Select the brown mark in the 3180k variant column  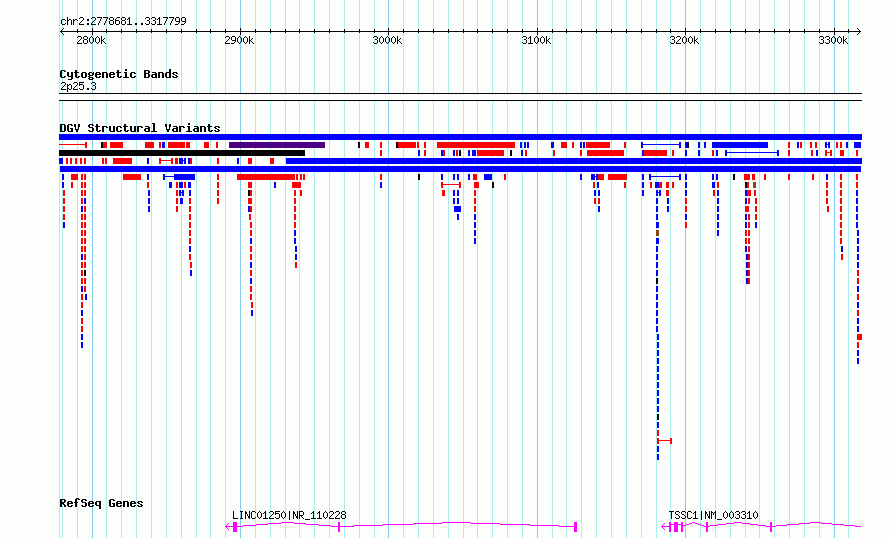coord(657,233)
